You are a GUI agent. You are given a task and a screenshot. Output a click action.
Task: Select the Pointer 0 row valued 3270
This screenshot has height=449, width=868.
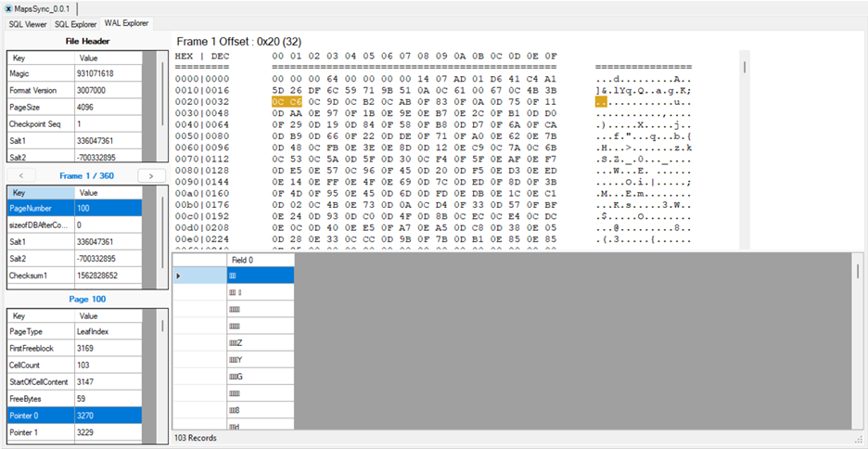[74, 415]
